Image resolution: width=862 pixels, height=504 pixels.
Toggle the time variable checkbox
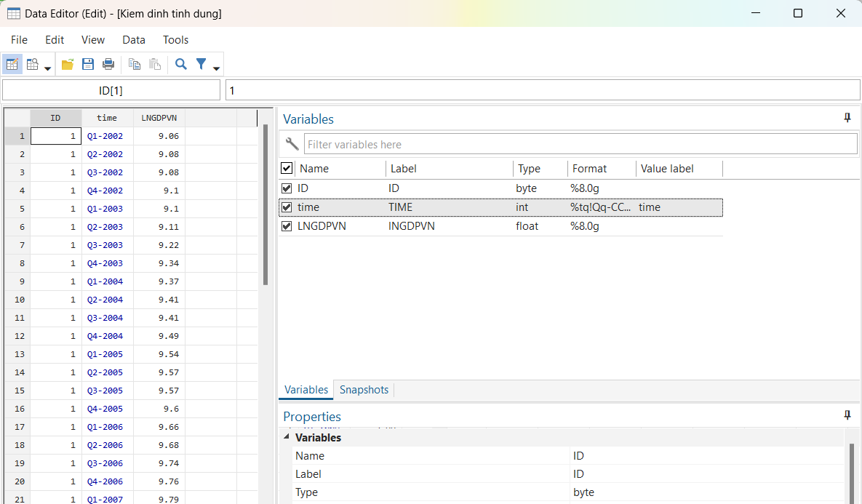pos(287,207)
